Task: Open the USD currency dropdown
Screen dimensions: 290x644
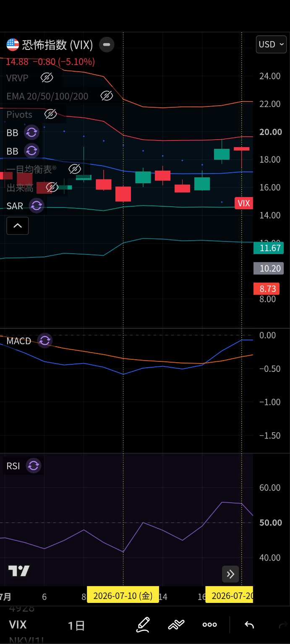Action: (x=272, y=44)
